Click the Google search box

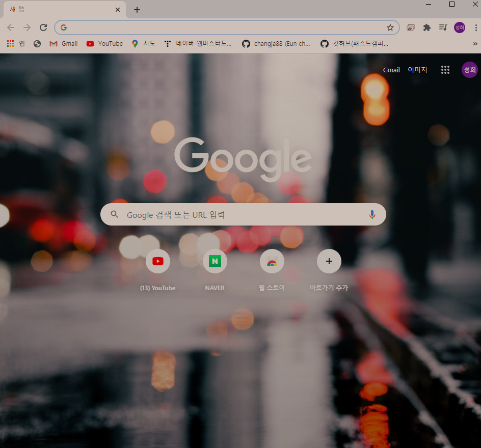[x=243, y=214]
